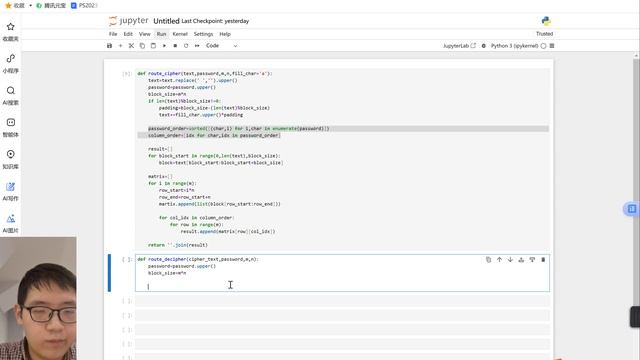Interrupt the kernel with the stop icon

(x=175, y=46)
